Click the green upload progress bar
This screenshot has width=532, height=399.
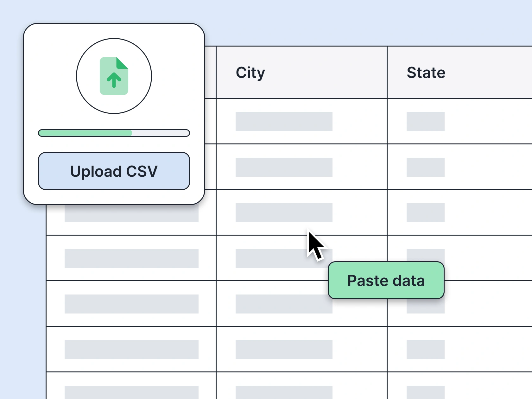coord(114,133)
